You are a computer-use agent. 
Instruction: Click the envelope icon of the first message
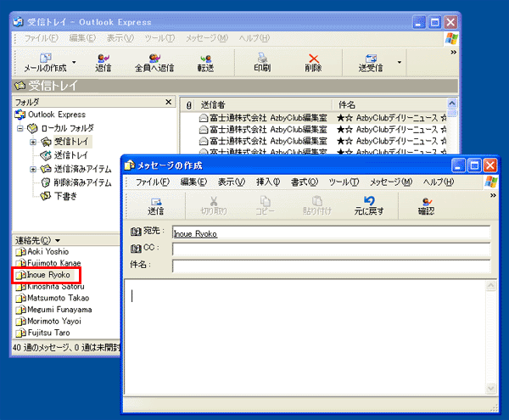(204, 118)
